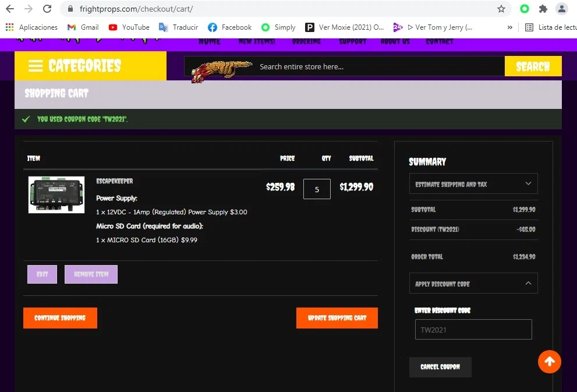The image size is (577, 392).
Task: Open the New Items menu item
Action: coord(257,41)
